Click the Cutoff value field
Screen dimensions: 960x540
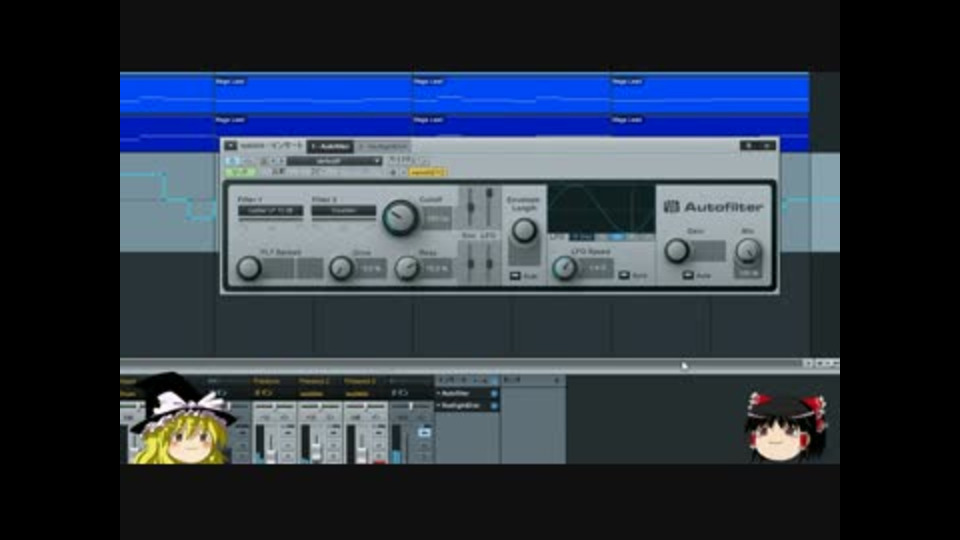tap(437, 219)
